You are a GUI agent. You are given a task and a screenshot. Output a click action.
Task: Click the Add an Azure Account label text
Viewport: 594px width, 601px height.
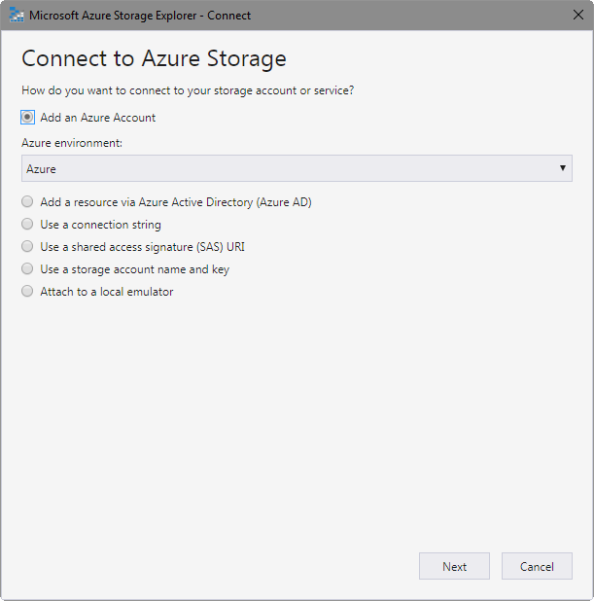tap(98, 118)
